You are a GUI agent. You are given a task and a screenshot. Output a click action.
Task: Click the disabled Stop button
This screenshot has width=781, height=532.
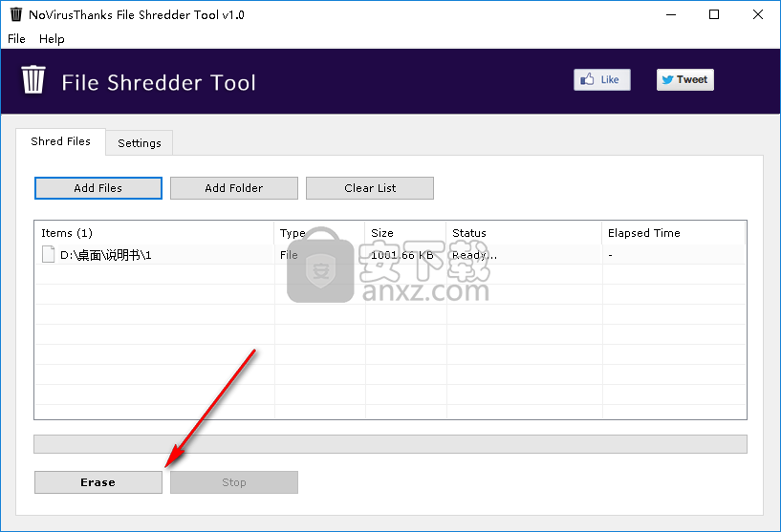pyautogui.click(x=234, y=482)
